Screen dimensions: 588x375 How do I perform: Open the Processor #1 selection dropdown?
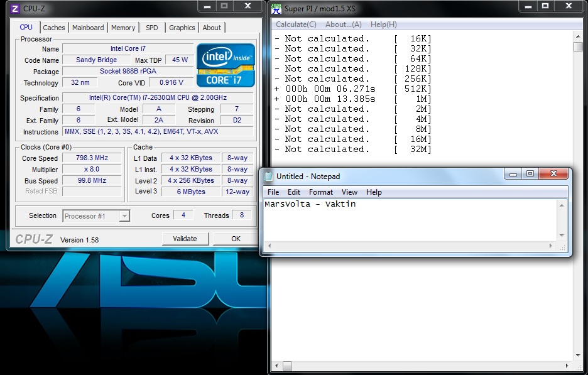coord(124,215)
